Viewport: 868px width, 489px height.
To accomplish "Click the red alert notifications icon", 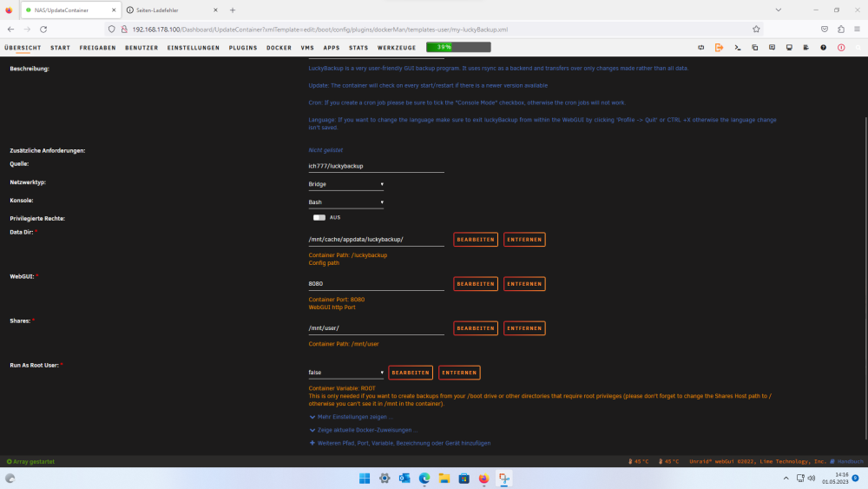I will (x=841, y=48).
